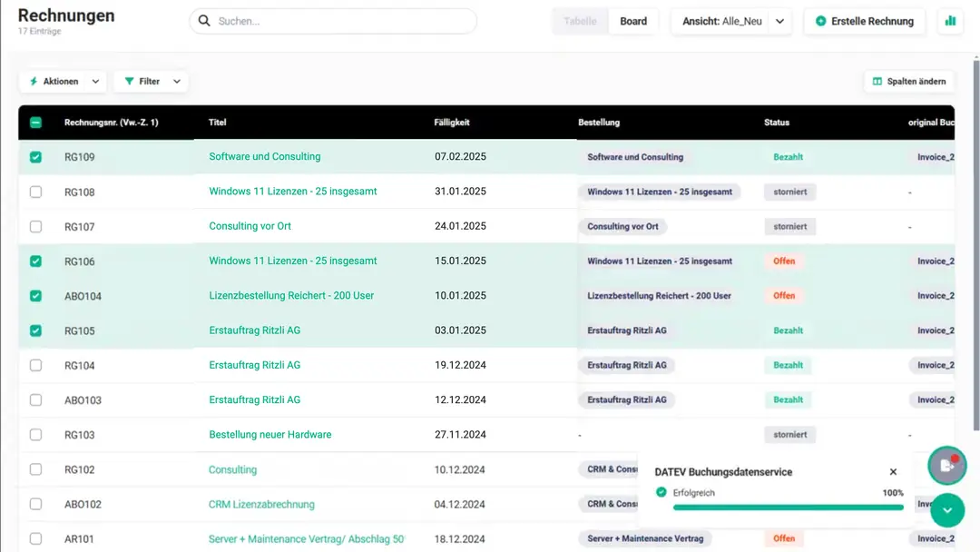The height and width of the screenshot is (552, 980).
Task: Close the DATEV Buchungsdatenservice popup
Action: pos(893,472)
